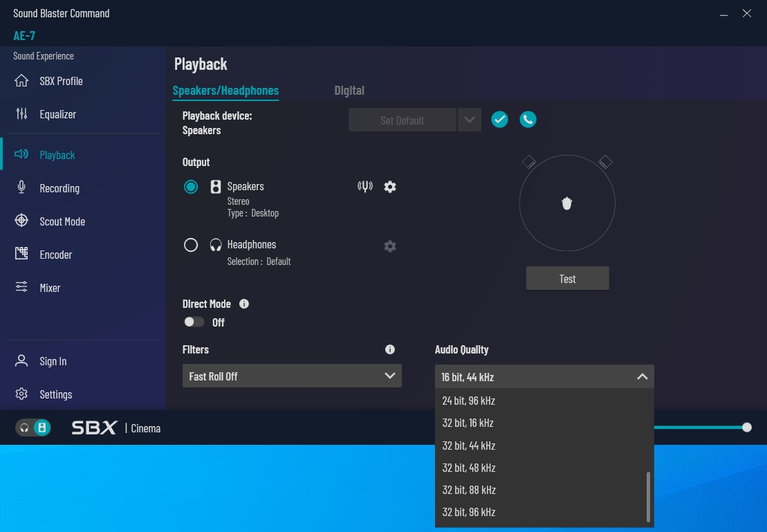This screenshot has height=532, width=767.
Task: Click the master volume slider handle
Action: tap(746, 428)
